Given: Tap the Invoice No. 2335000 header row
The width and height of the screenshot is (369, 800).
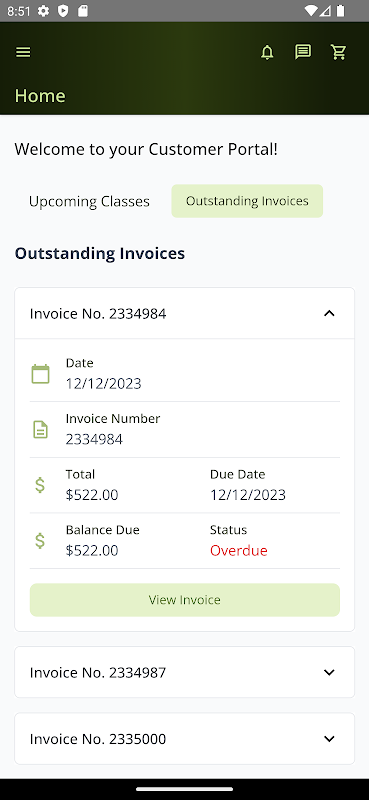Looking at the screenshot, I should tap(184, 739).
